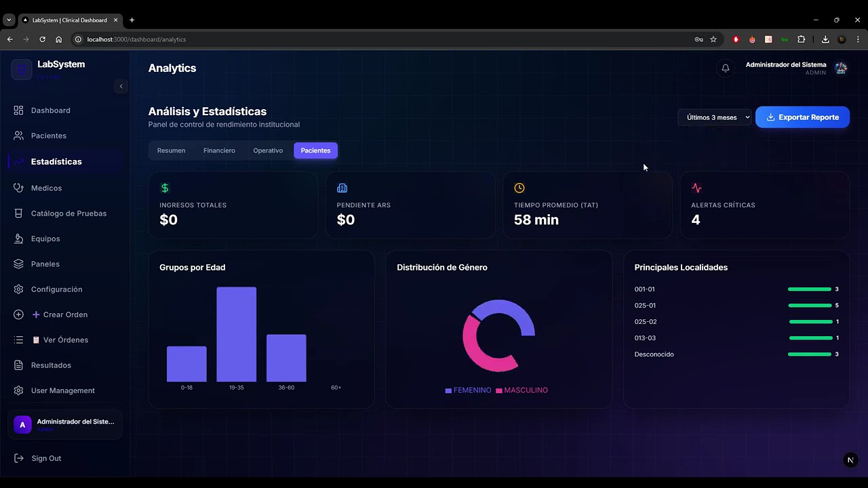Viewport: 868px width, 488px height.
Task: Open the Últimos 3 meses dropdown
Action: 715,117
